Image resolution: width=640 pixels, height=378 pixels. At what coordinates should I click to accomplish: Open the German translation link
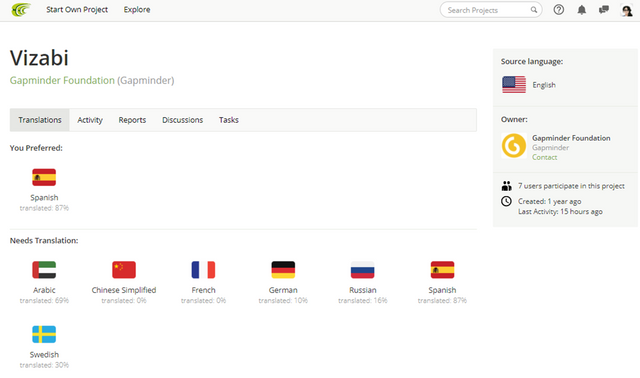[x=283, y=290]
